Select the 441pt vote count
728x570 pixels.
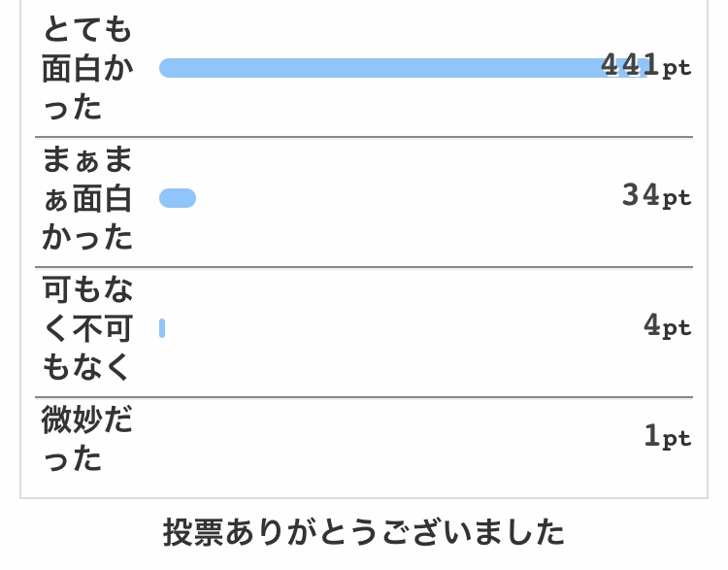point(645,65)
